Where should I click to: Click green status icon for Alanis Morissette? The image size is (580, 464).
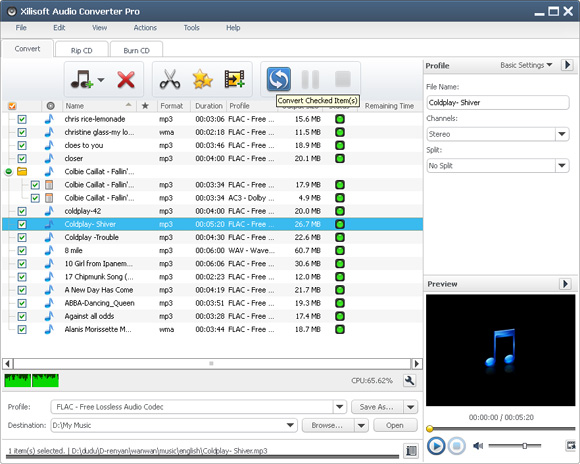(340, 329)
